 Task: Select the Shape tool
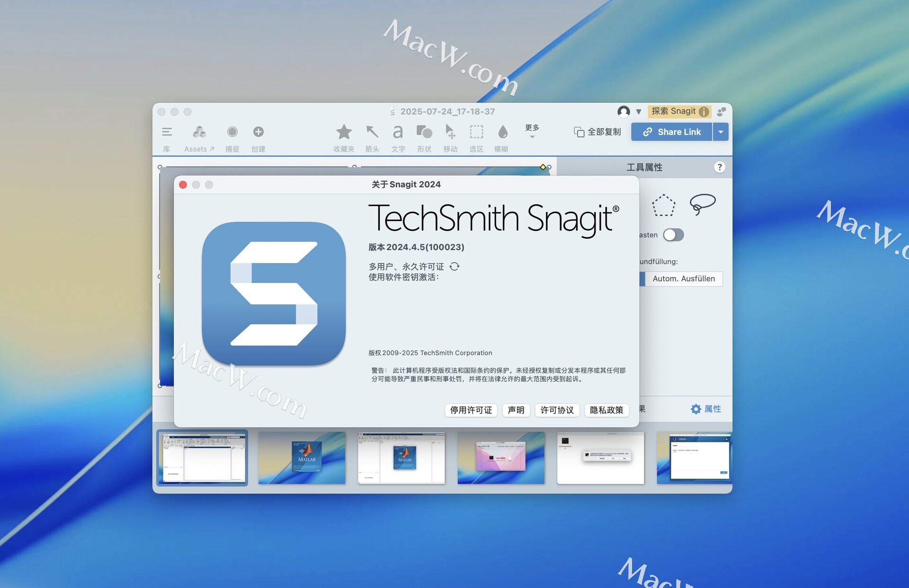point(424,132)
